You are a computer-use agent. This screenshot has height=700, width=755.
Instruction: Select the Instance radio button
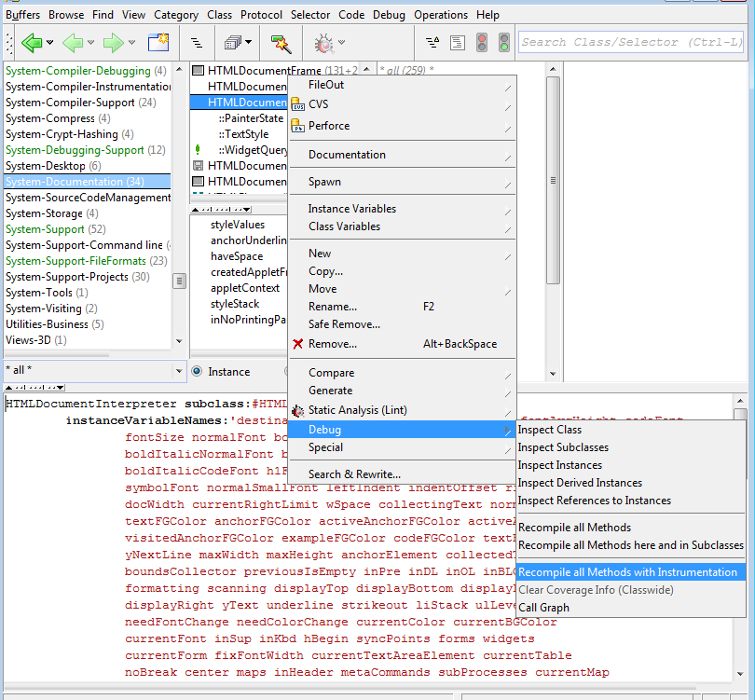(x=197, y=371)
